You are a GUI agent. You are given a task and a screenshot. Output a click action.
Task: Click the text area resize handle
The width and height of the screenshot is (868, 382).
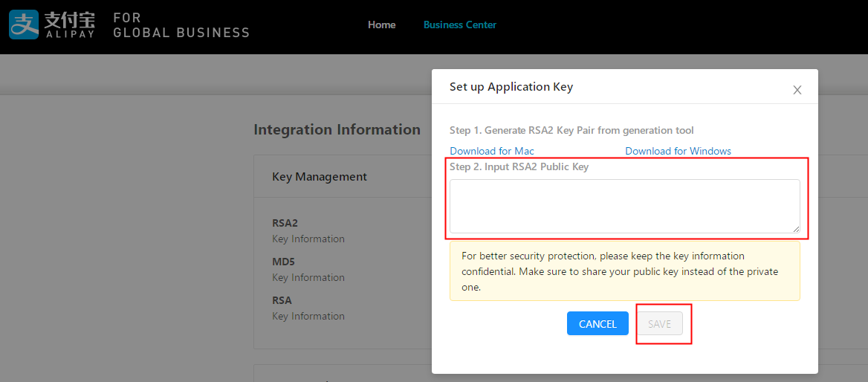click(796, 229)
